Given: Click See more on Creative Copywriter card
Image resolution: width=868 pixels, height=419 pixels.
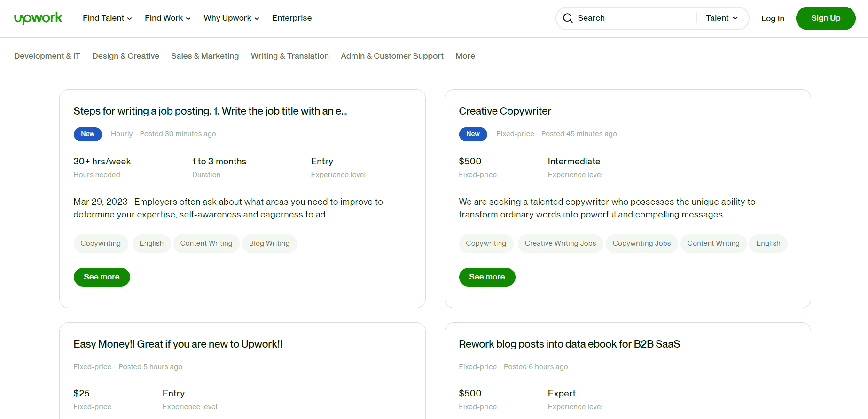Looking at the screenshot, I should pyautogui.click(x=487, y=277).
